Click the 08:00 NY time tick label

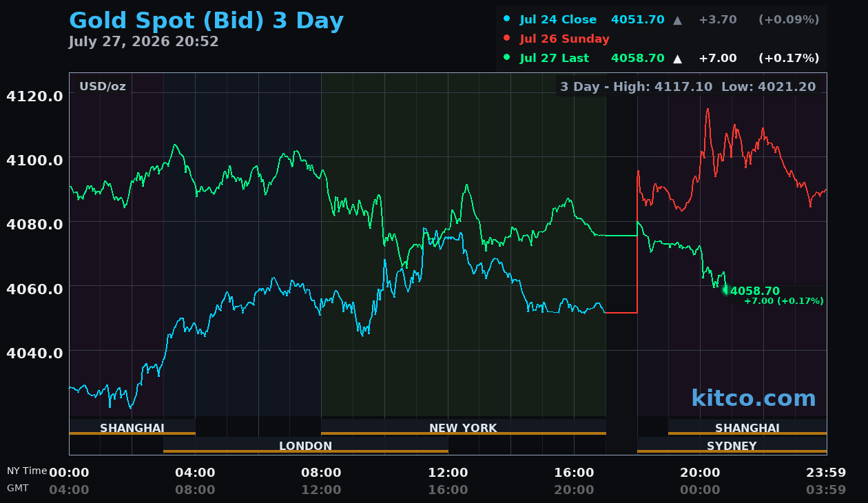(321, 473)
